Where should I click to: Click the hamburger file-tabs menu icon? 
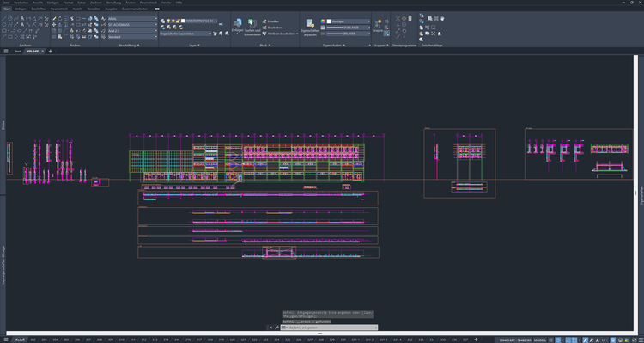pyautogui.click(x=6, y=51)
